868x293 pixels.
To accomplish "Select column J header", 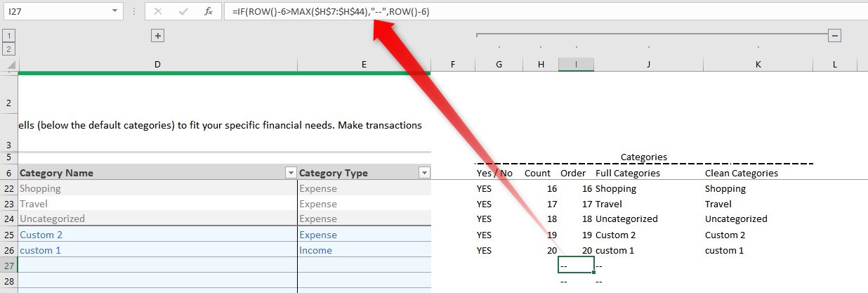I will click(648, 64).
